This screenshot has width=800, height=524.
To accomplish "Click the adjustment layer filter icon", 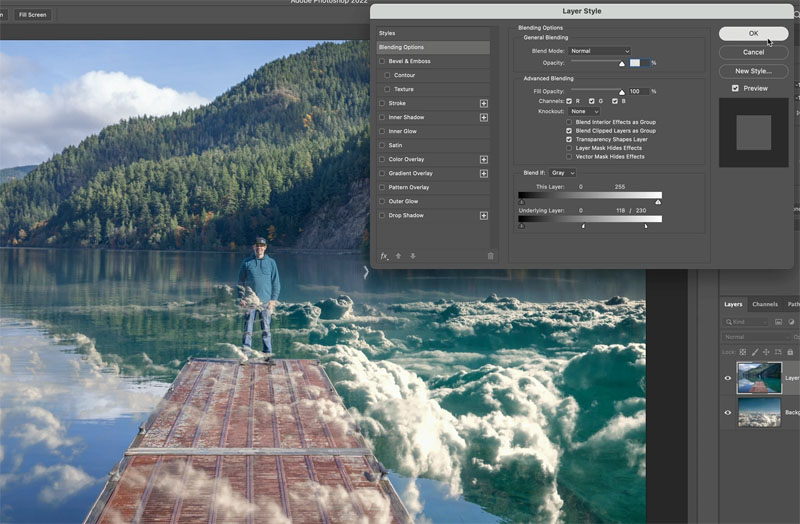I will 791,322.
